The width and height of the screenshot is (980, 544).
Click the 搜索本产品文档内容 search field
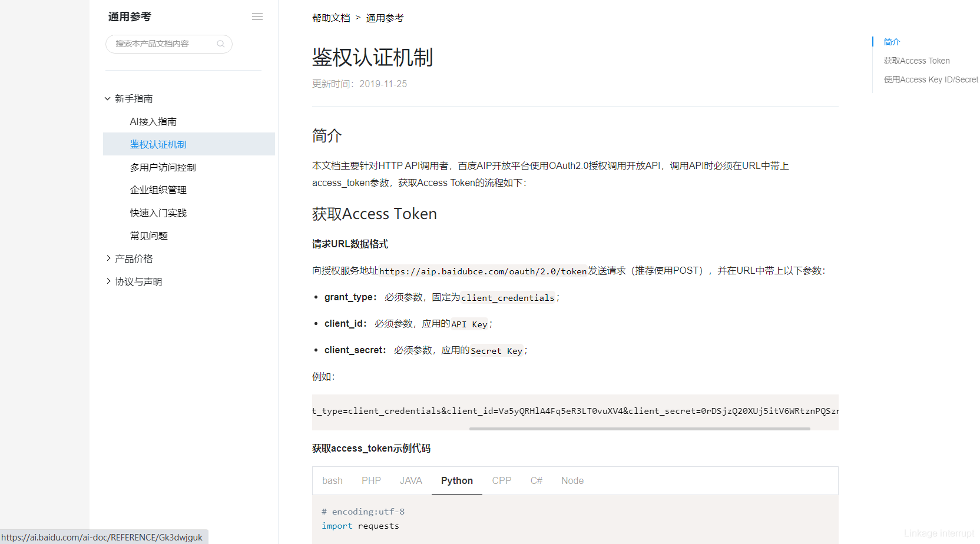pos(159,44)
